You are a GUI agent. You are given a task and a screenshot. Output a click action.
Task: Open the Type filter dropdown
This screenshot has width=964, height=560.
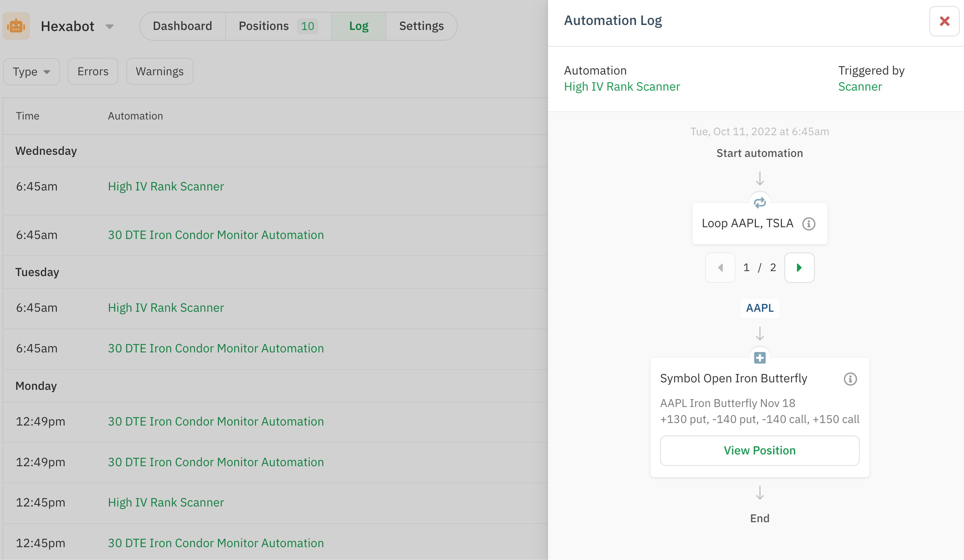[31, 71]
